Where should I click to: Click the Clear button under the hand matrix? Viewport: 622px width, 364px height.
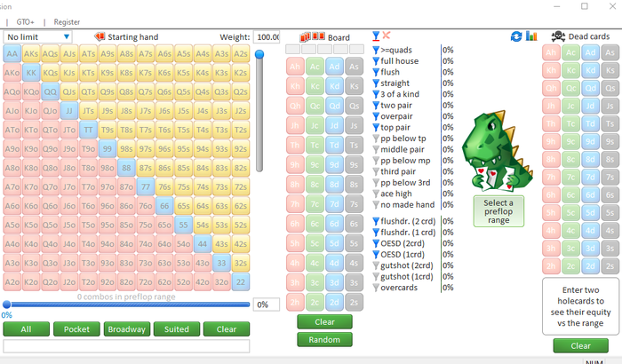tap(227, 329)
